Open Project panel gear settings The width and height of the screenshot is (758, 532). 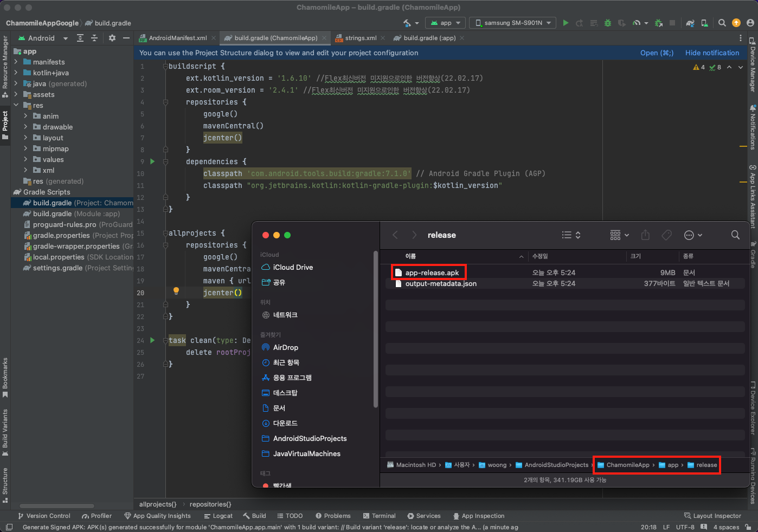[112, 38]
